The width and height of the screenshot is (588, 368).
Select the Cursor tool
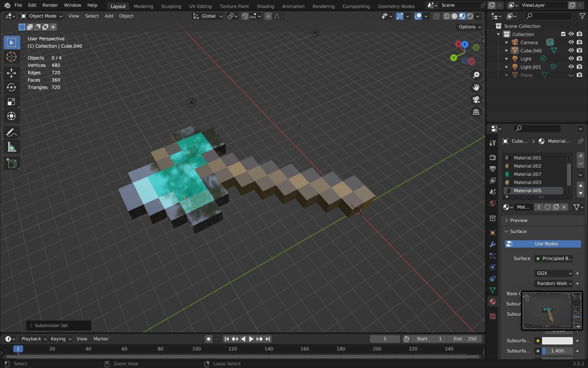click(x=11, y=57)
